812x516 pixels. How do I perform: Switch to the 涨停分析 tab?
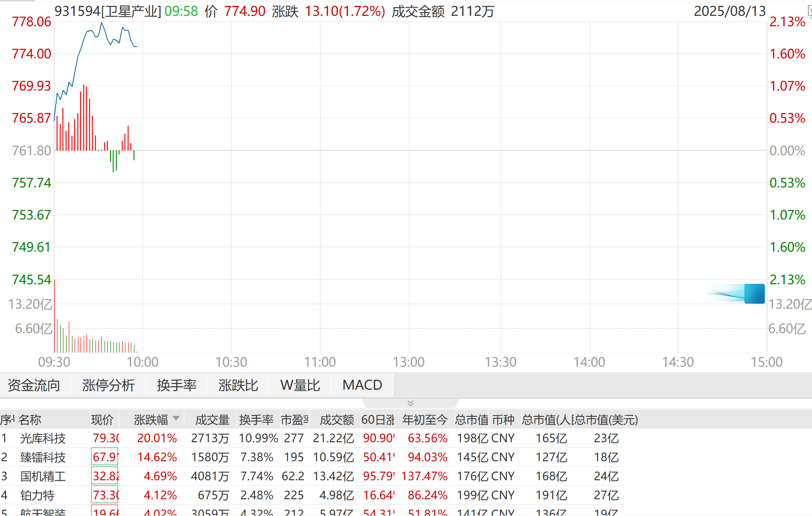[108, 385]
